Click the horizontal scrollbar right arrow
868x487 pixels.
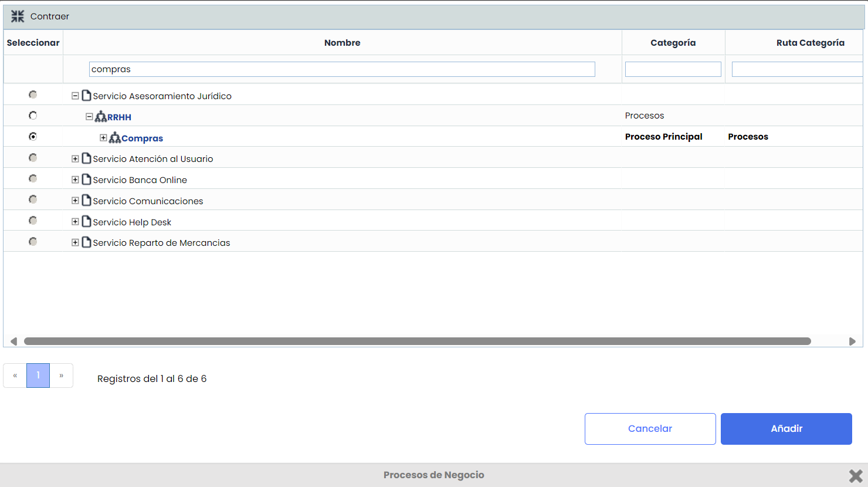point(852,341)
